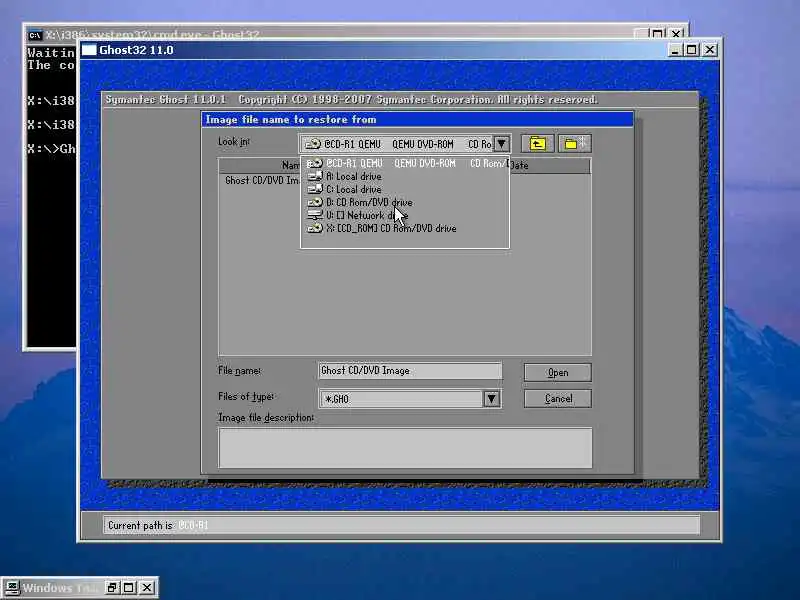
Task: Select @CD-R1 QEMU DVD-ROM in dropdown list
Action: (405, 163)
